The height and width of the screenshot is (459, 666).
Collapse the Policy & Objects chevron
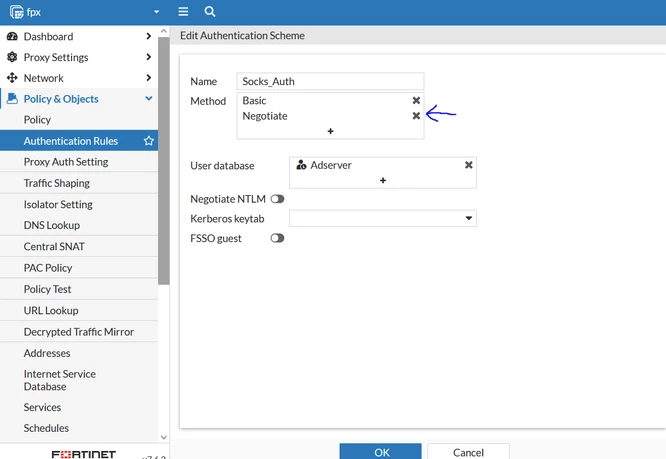click(149, 99)
